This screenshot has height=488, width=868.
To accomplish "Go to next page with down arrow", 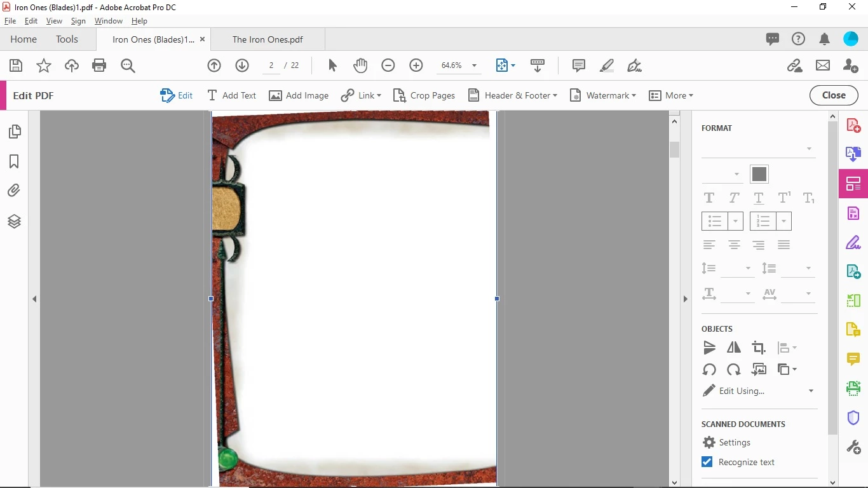I will point(242,65).
